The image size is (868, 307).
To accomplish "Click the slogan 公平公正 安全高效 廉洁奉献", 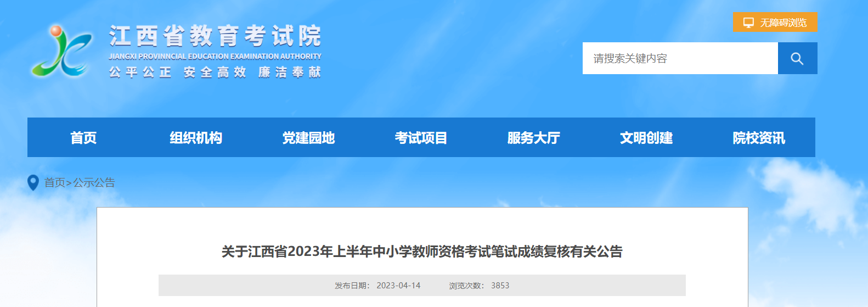I will [x=215, y=72].
